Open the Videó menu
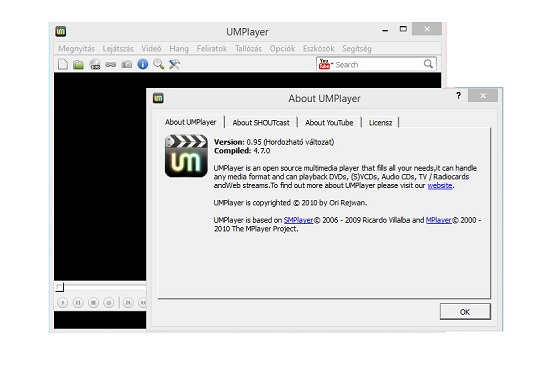The height and width of the screenshot is (378, 550). 151,48
